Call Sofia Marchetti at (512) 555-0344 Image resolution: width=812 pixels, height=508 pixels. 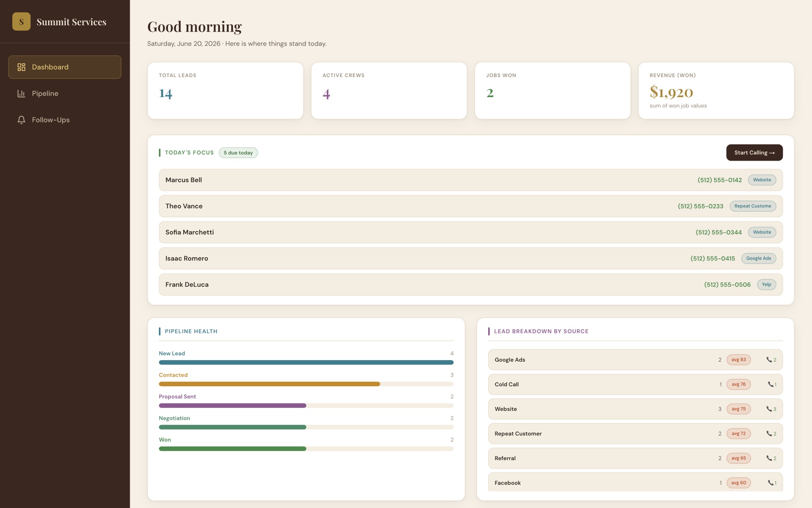point(719,232)
